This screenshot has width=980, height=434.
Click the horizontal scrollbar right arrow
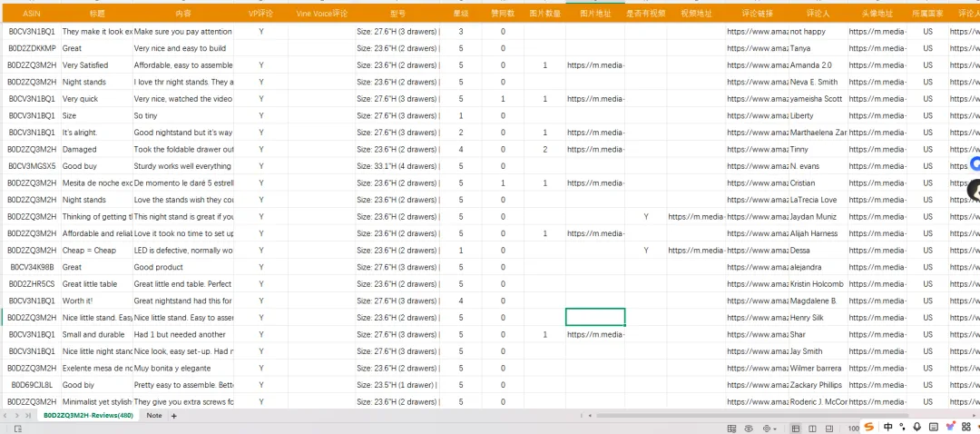(x=973, y=416)
